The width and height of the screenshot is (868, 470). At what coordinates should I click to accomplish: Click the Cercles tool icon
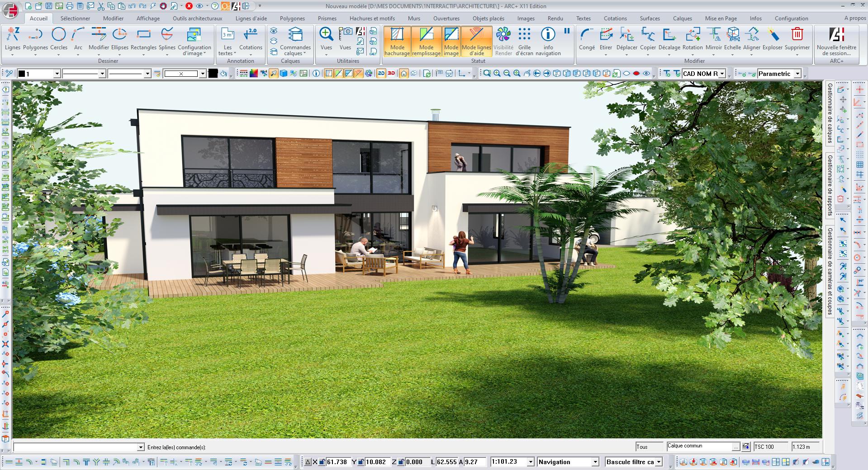tap(58, 35)
